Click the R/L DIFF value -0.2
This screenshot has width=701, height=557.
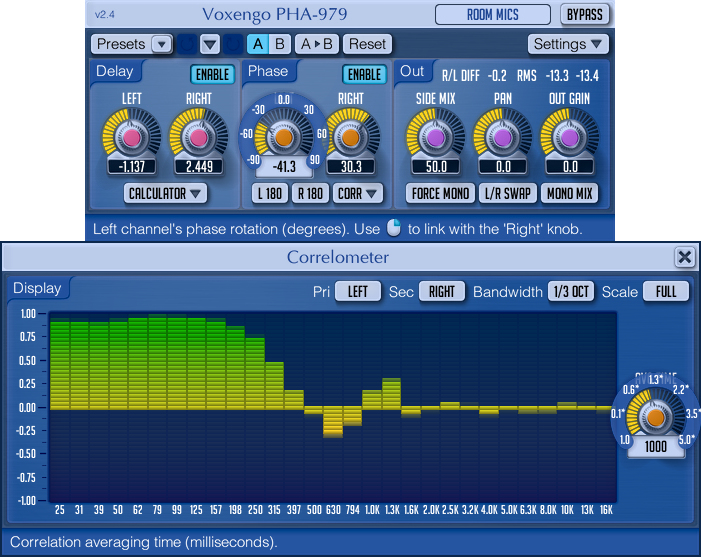point(497,76)
